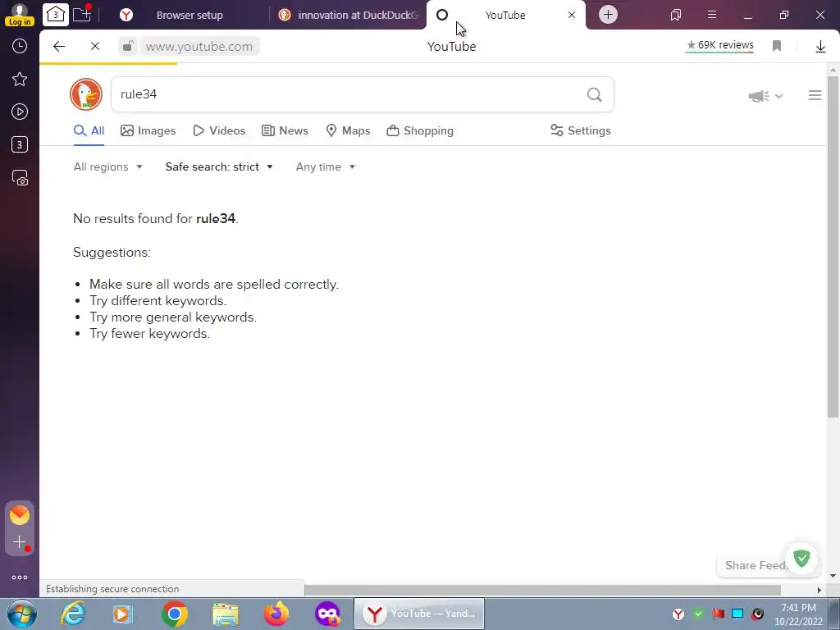Image resolution: width=840 pixels, height=630 pixels.
Task: Click the vertical scrollbar thumb
Action: pos(833,246)
